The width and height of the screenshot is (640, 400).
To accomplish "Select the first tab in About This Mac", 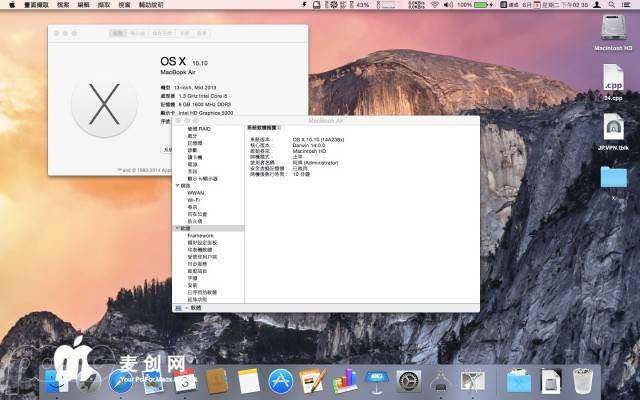I will [117, 33].
